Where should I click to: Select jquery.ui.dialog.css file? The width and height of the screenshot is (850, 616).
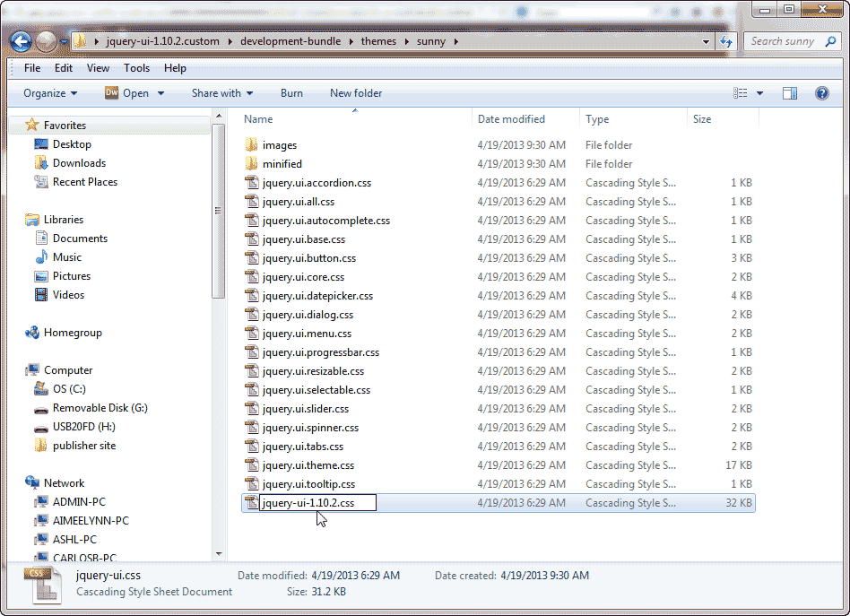[308, 315]
